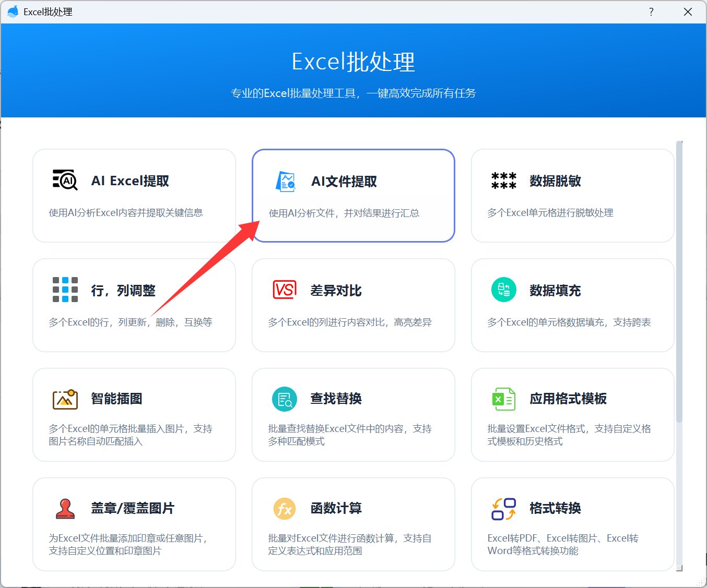The height and width of the screenshot is (588, 707).
Task: Select the 函数计算 heading
Action: coord(336,508)
